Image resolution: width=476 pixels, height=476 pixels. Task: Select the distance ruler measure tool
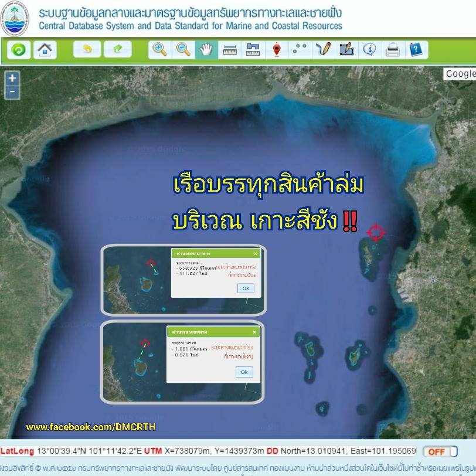(x=230, y=49)
